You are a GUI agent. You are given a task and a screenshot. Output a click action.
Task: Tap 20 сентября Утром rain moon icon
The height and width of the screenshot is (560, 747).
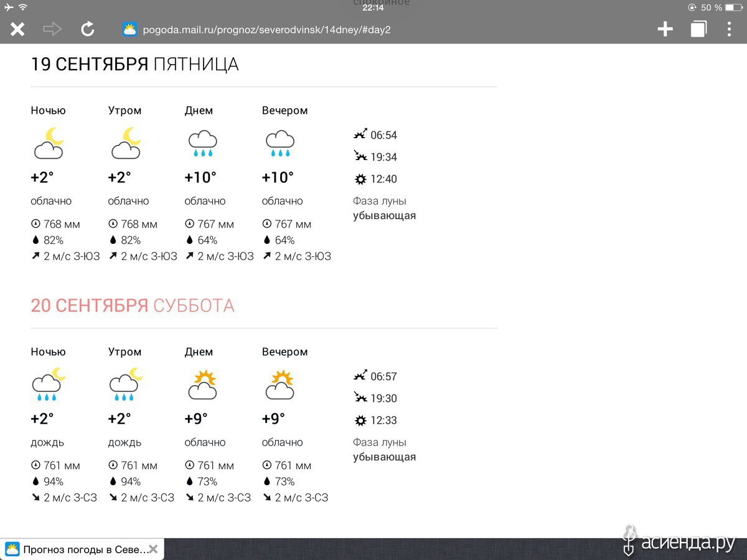[x=126, y=384]
